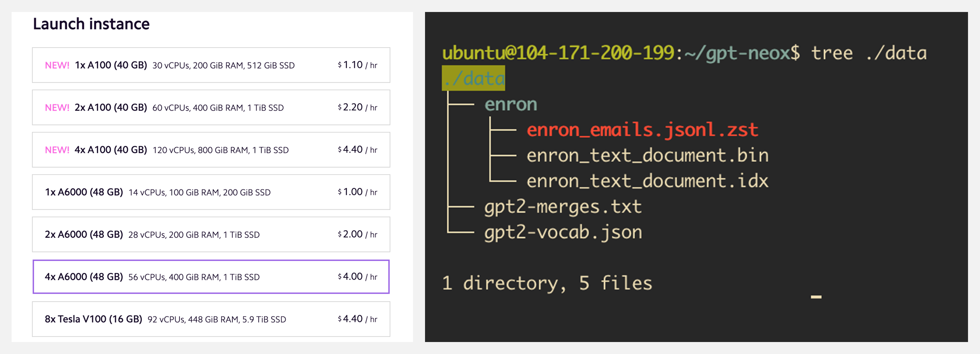The height and width of the screenshot is (354, 980).
Task: Click specs '14 vCPUs, 100 GiB RAM, 200 GiB SSD'
Action: 200,193
